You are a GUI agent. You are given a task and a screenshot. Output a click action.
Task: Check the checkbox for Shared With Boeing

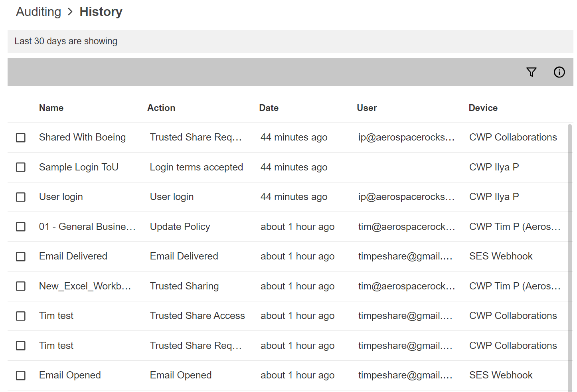[21, 138]
